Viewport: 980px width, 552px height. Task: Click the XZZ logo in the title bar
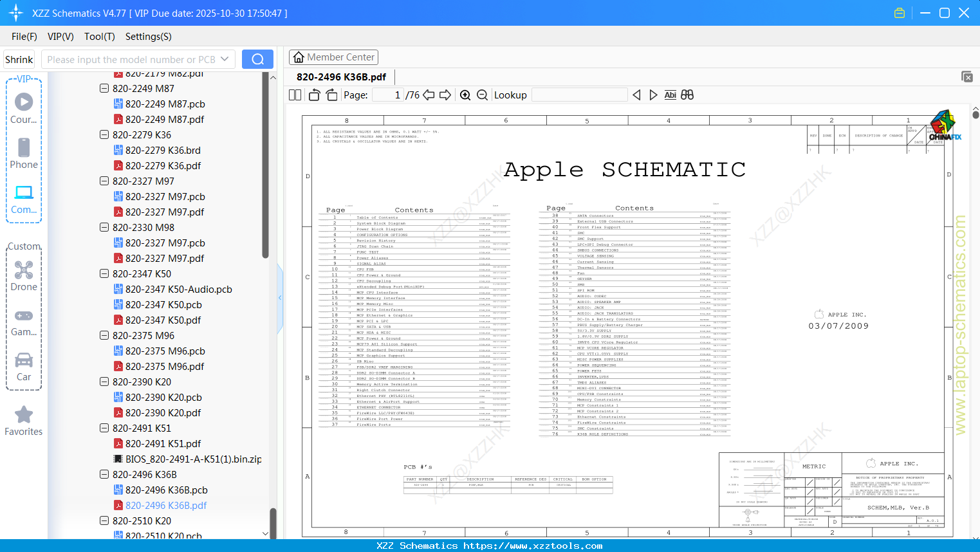pyautogui.click(x=16, y=13)
